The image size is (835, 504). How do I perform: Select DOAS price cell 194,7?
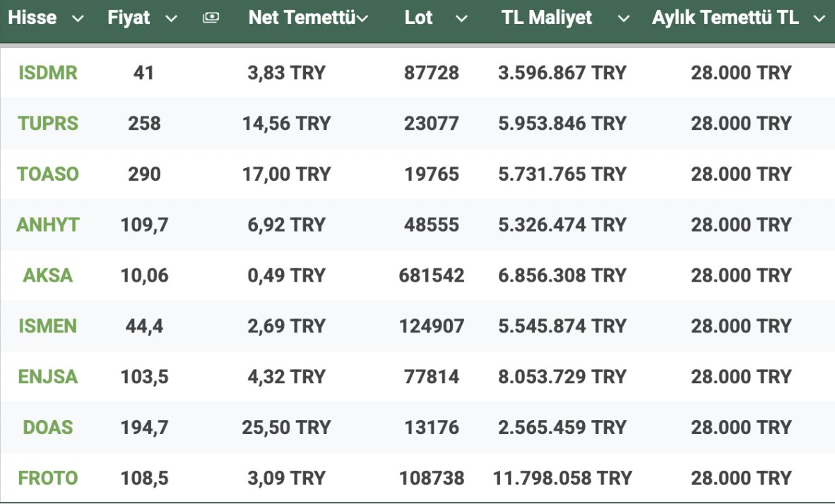click(144, 427)
